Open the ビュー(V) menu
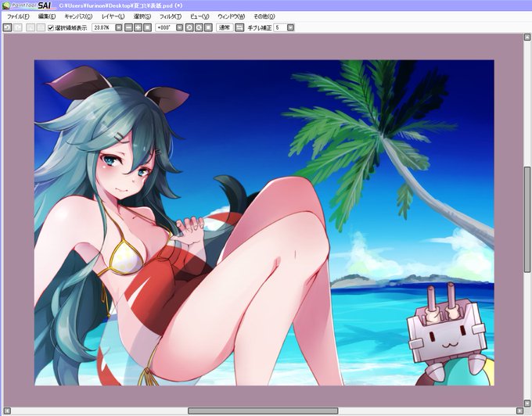This screenshot has width=532, height=416. click(199, 16)
